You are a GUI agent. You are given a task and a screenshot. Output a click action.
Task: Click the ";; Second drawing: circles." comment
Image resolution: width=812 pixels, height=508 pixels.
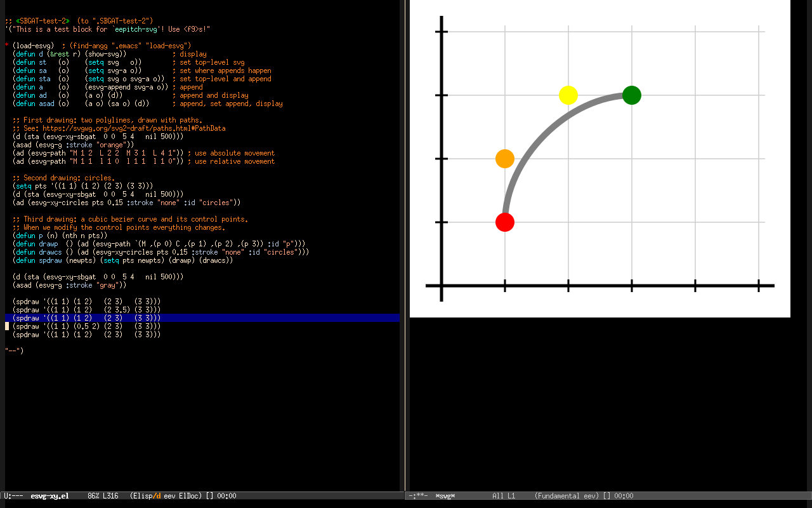pos(63,178)
